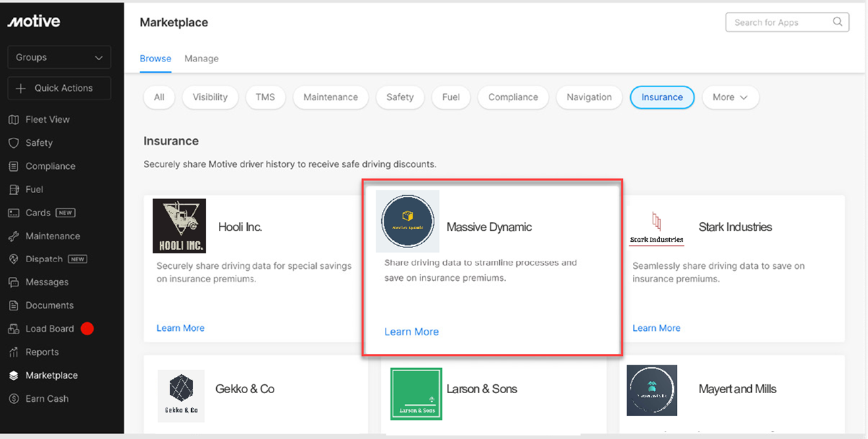Open Dispatch in the sidebar
Screen dimensions: 868x439
44,259
